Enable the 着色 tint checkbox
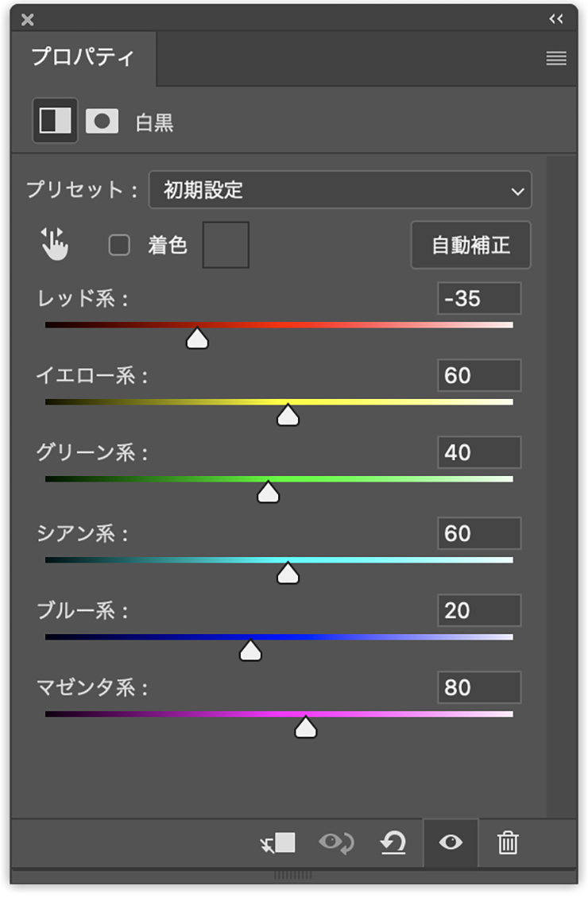This screenshot has height=898, width=588. pos(119,246)
